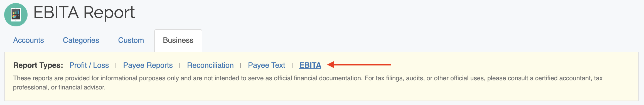Click the green EBITA Report chart icon
Screen dimensions: 644x105
click(16, 15)
